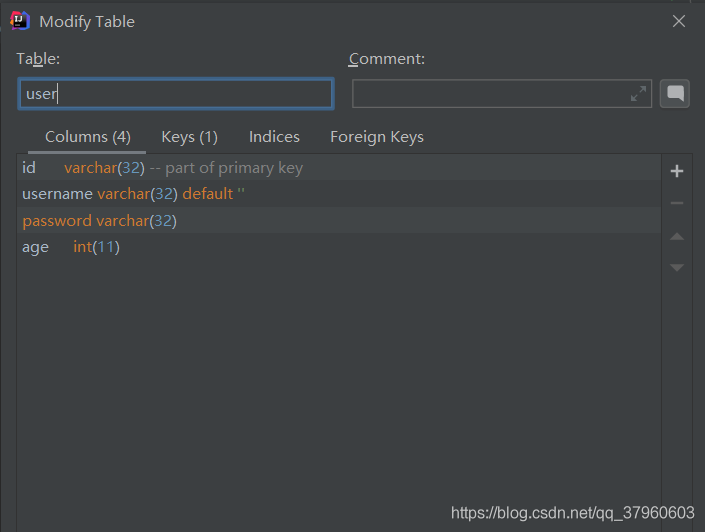The image size is (705, 532).
Task: Click the comment bubble icon button
Action: pyautogui.click(x=676, y=94)
